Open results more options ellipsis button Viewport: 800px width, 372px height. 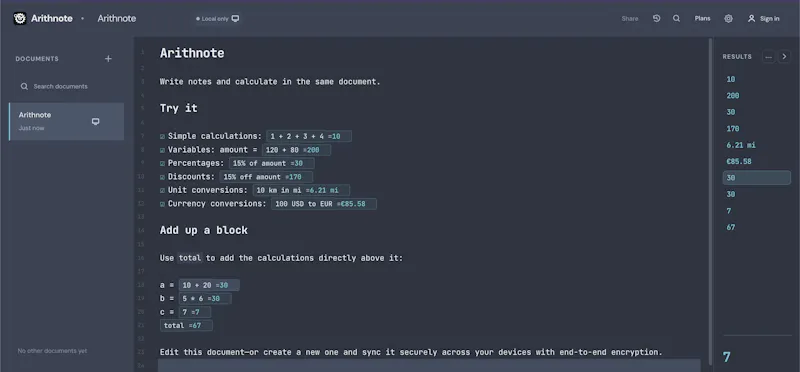[768, 57]
